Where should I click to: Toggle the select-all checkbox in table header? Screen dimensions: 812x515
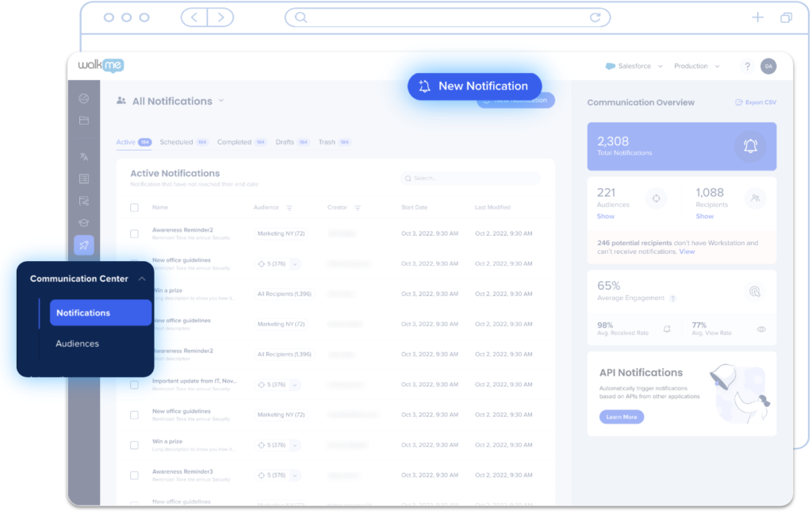134,207
